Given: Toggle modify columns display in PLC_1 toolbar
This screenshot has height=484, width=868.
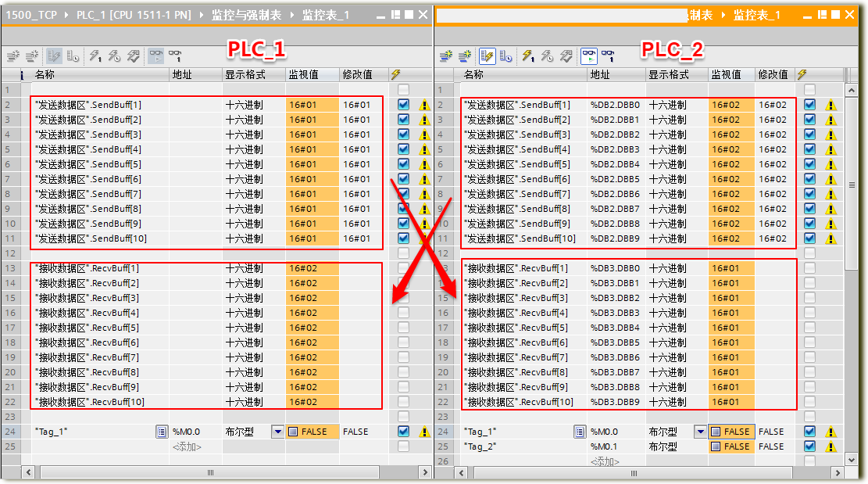Looking at the screenshot, I should click(54, 56).
